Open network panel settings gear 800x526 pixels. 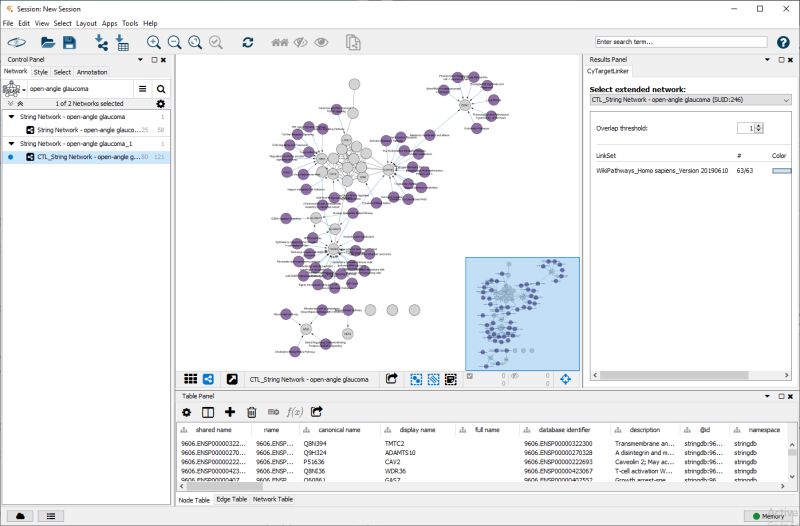161,104
